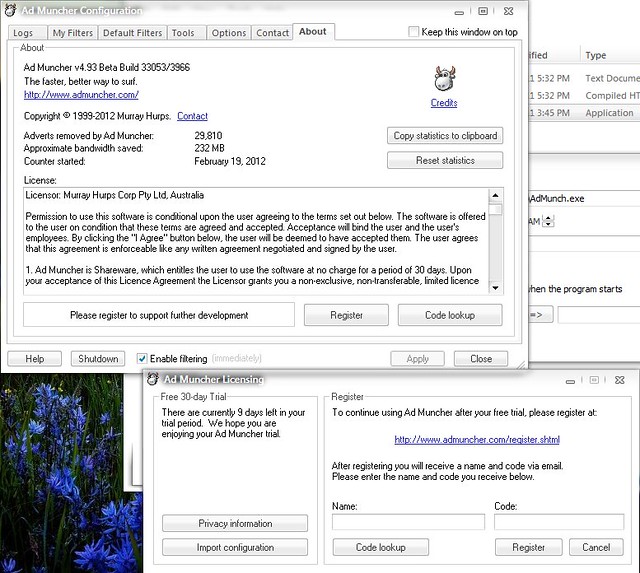
Task: Click the arrow button in background window
Action: click(x=541, y=315)
